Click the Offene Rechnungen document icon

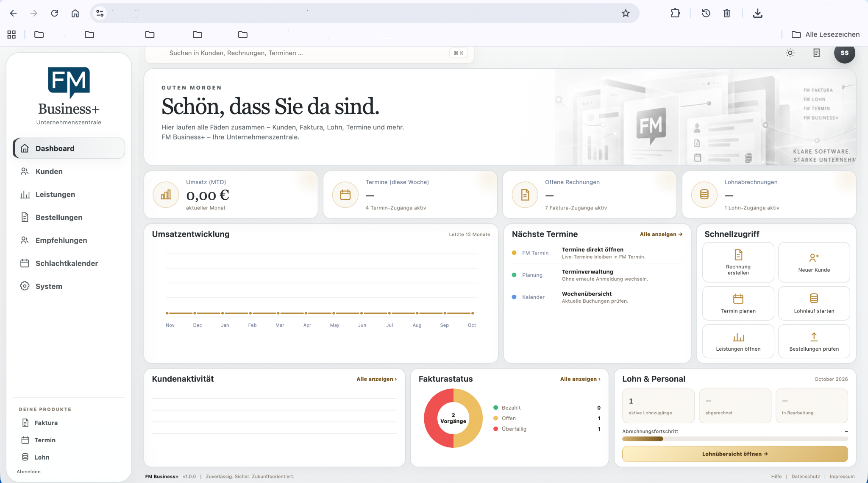(525, 195)
